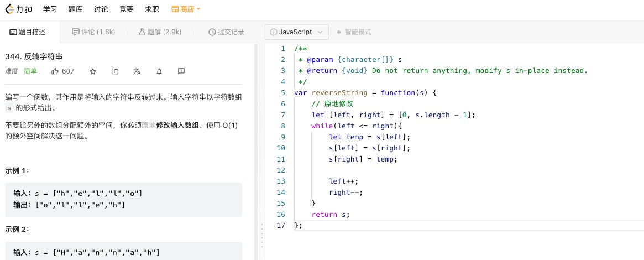Click the notification bell icon
This screenshot has height=260, width=644.
(159, 71)
